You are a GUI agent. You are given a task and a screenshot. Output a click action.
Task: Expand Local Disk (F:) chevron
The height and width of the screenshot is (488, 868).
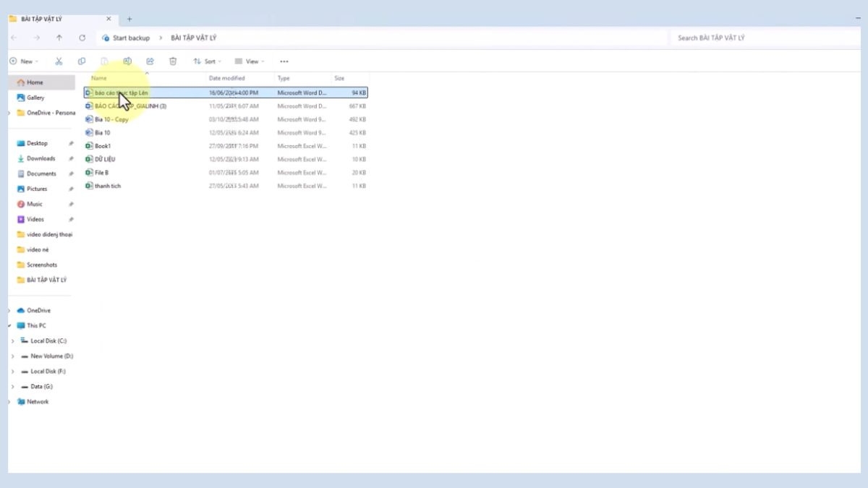point(13,371)
